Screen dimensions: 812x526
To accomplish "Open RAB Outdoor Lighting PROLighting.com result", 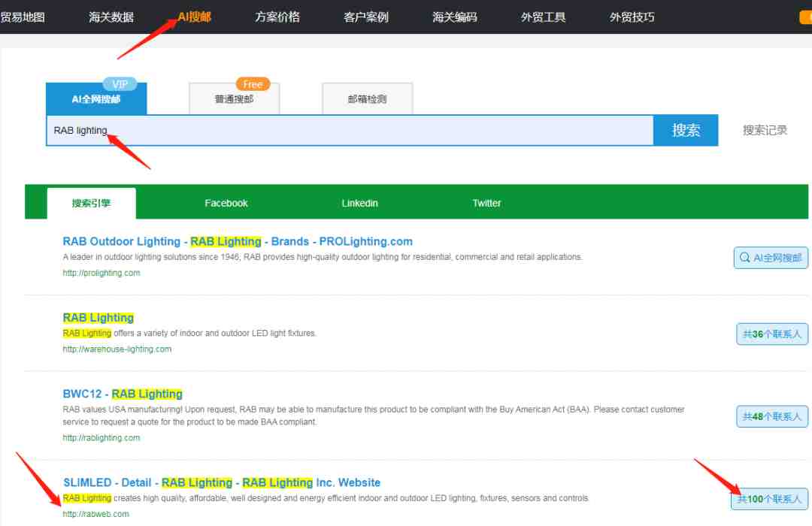I will click(x=238, y=241).
